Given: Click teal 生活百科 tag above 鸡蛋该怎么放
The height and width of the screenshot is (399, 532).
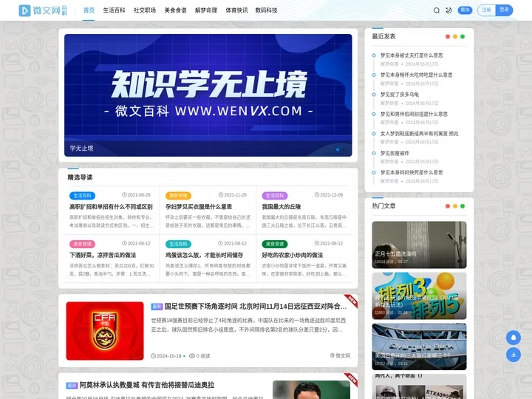Looking at the screenshot, I should (179, 244).
